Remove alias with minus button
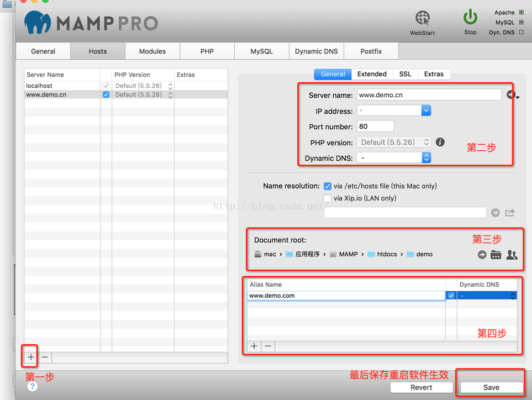Screen dimensions: 532x400 tap(268, 346)
